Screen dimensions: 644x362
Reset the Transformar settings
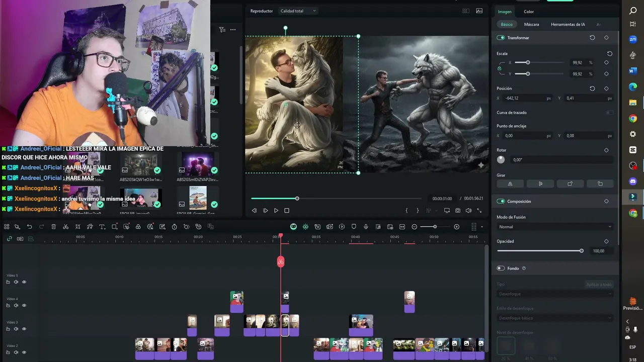592,38
